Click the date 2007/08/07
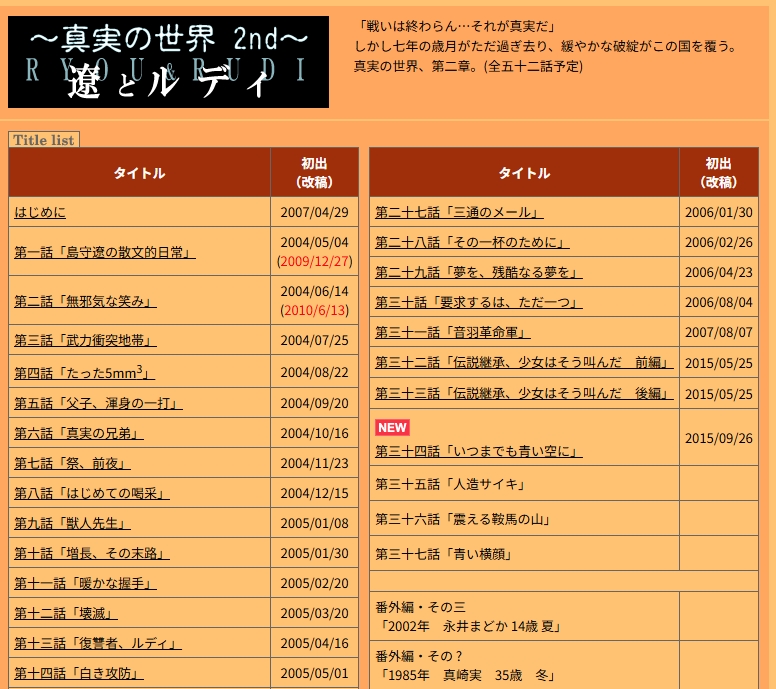Screen dimensions: 776x689 tap(719, 332)
